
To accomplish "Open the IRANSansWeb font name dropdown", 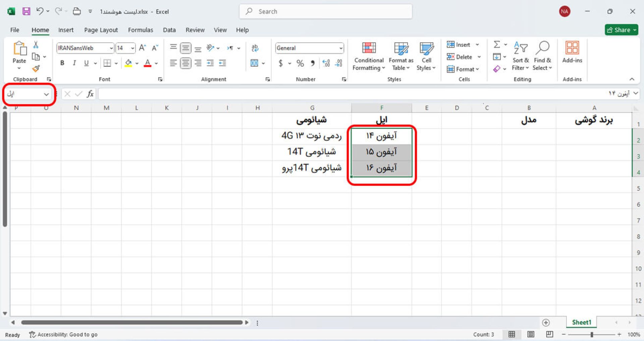I will coord(111,48).
